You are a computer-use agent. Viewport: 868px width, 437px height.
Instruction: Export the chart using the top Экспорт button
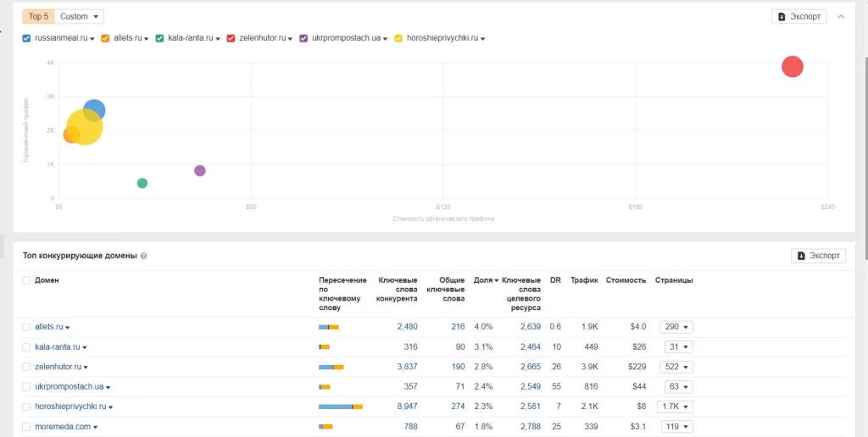pyautogui.click(x=798, y=17)
